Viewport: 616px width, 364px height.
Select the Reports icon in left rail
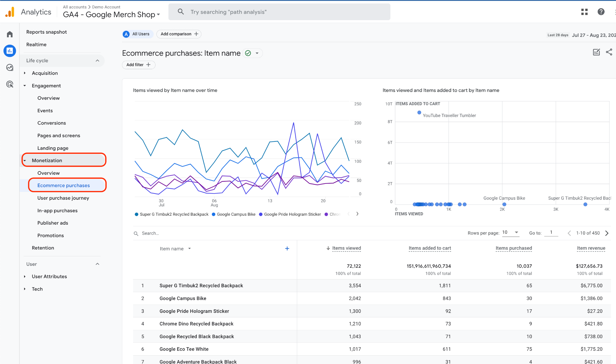tap(10, 51)
